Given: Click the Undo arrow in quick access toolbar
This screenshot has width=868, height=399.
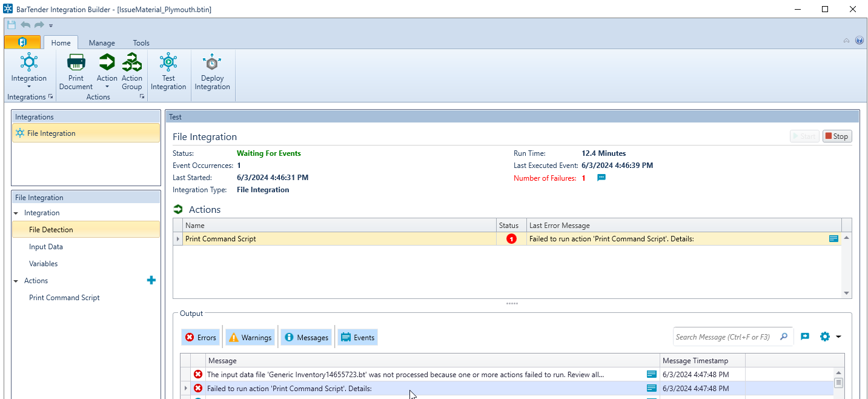Looking at the screenshot, I should (x=25, y=25).
